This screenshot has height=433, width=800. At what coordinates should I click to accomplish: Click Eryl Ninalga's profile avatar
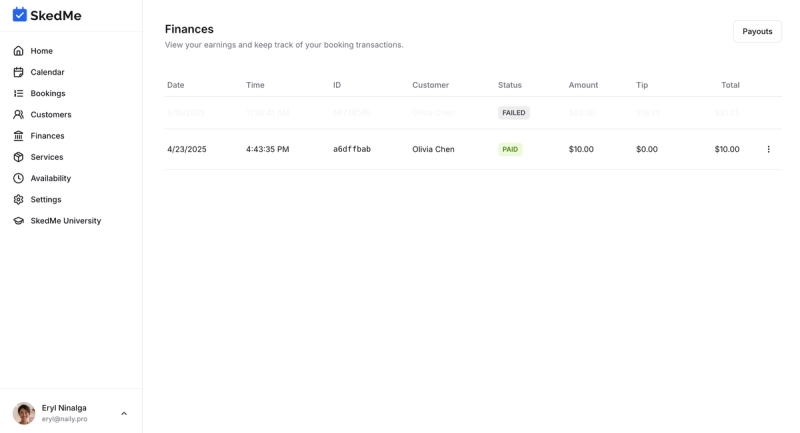tap(24, 413)
